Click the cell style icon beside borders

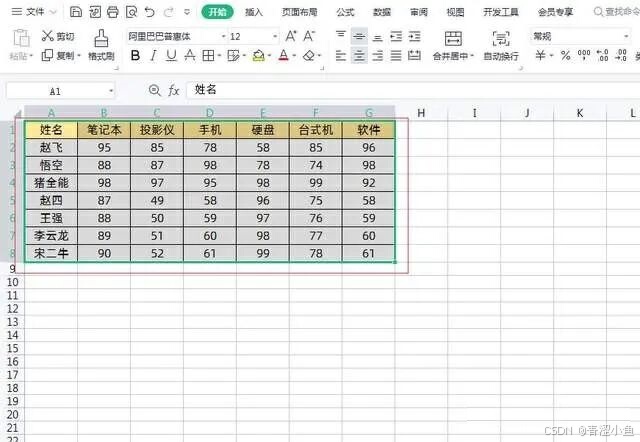tap(233, 55)
